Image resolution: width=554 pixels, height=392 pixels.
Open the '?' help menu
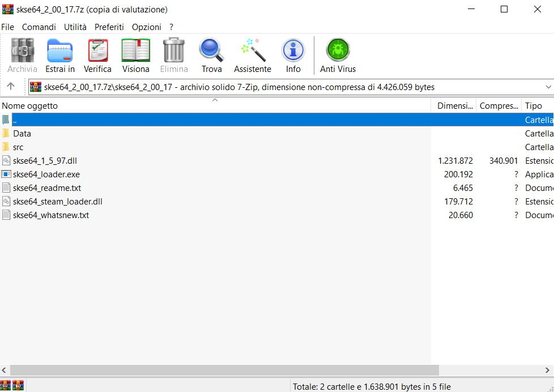click(x=172, y=27)
